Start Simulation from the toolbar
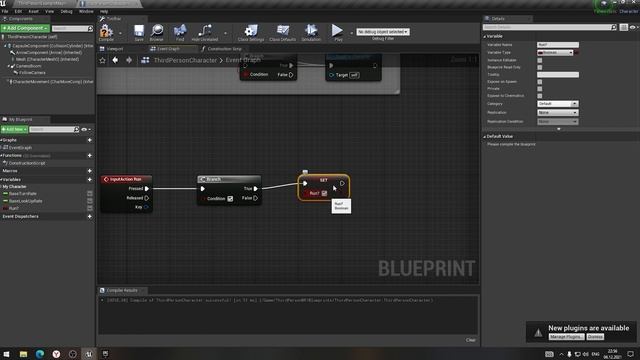640x360 pixels. pyautogui.click(x=311, y=32)
